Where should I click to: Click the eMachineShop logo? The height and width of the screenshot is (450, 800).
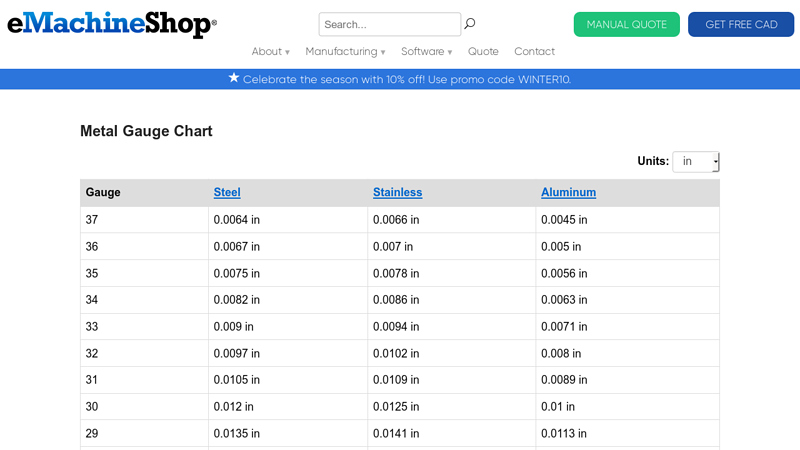(112, 24)
